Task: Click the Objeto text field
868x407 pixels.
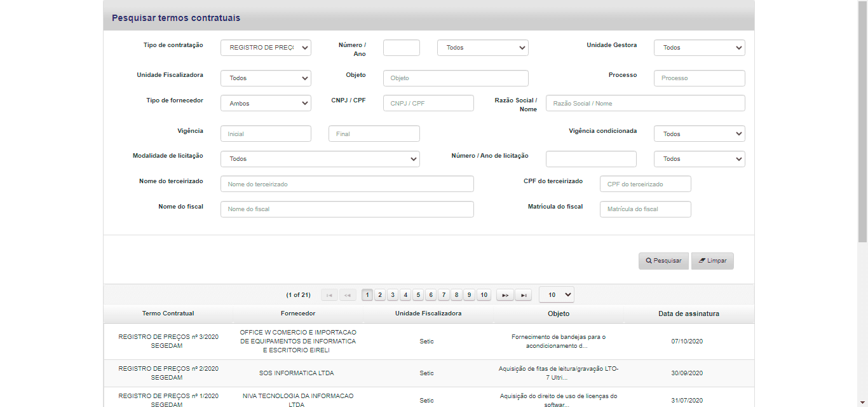Action: 456,78
